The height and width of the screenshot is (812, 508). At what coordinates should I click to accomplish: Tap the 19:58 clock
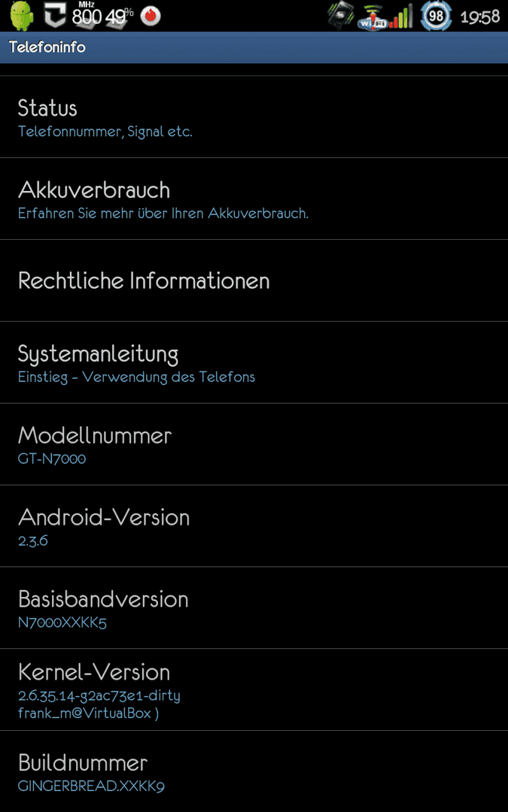click(480, 17)
